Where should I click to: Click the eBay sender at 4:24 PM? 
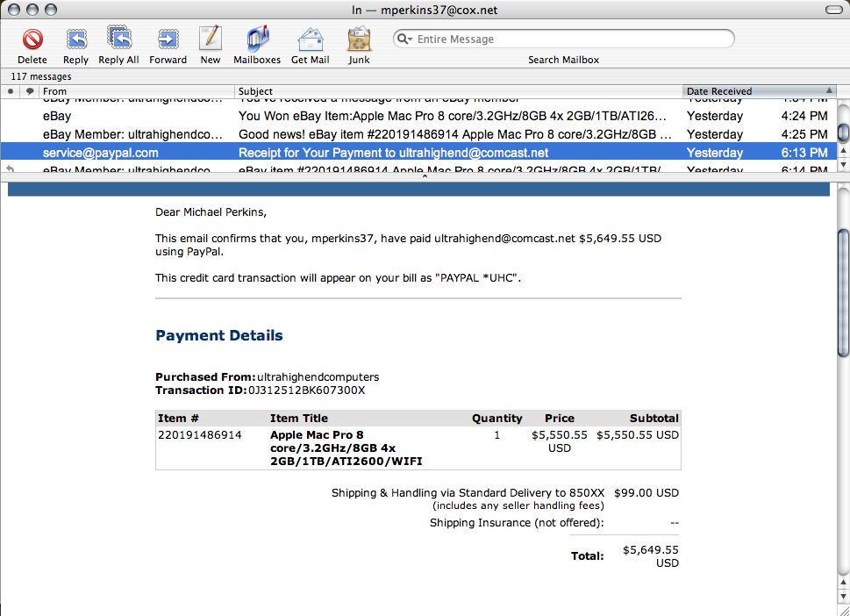coord(57,116)
